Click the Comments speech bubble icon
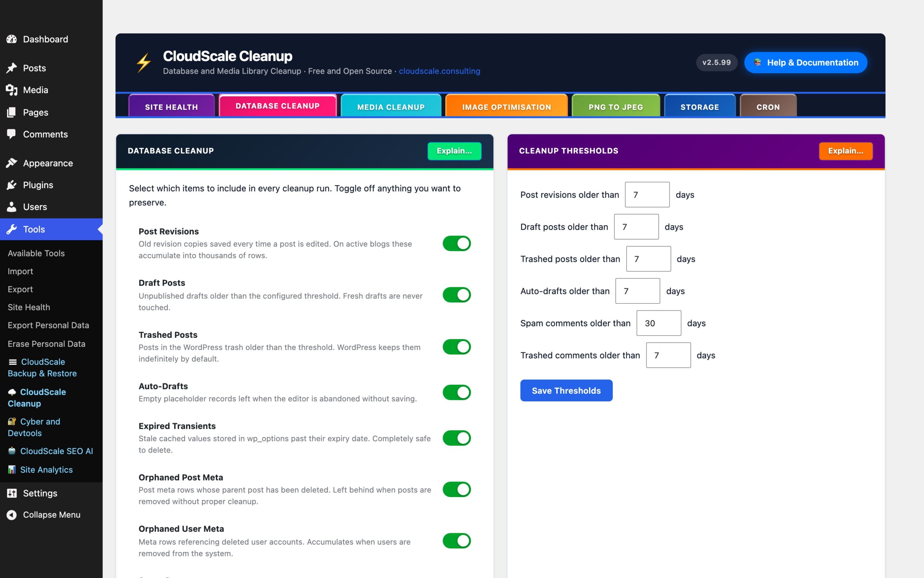The image size is (924, 578). 12,134
